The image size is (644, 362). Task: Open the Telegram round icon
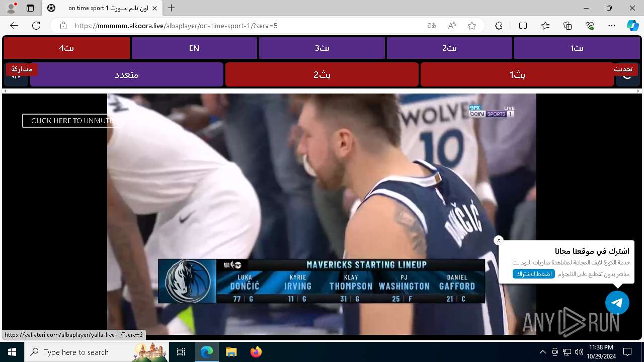[x=617, y=303]
